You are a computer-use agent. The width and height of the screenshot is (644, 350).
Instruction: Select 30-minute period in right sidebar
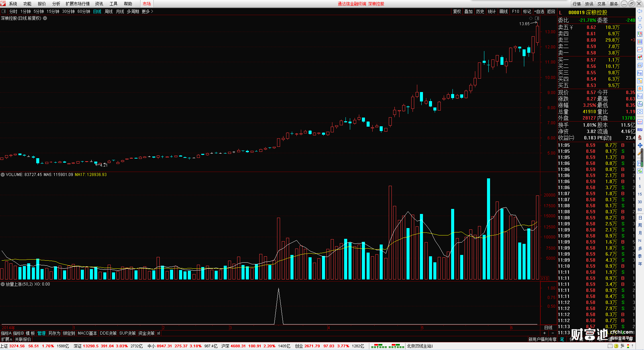(x=640, y=202)
